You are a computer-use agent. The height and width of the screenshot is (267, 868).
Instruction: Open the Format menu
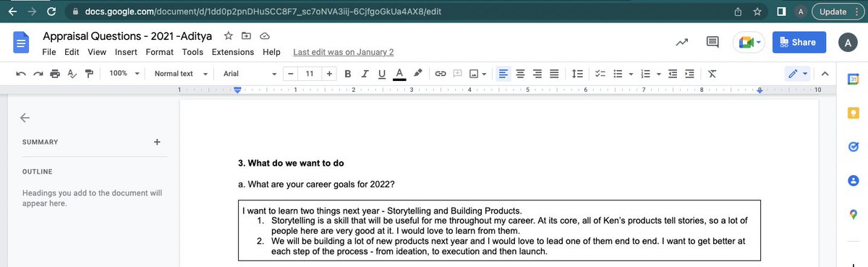(x=159, y=52)
